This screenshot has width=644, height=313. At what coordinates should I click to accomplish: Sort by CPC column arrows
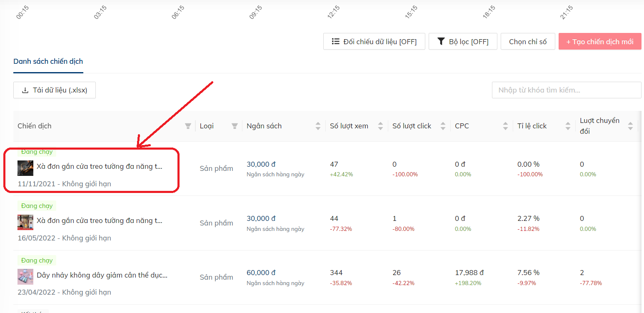(x=505, y=126)
